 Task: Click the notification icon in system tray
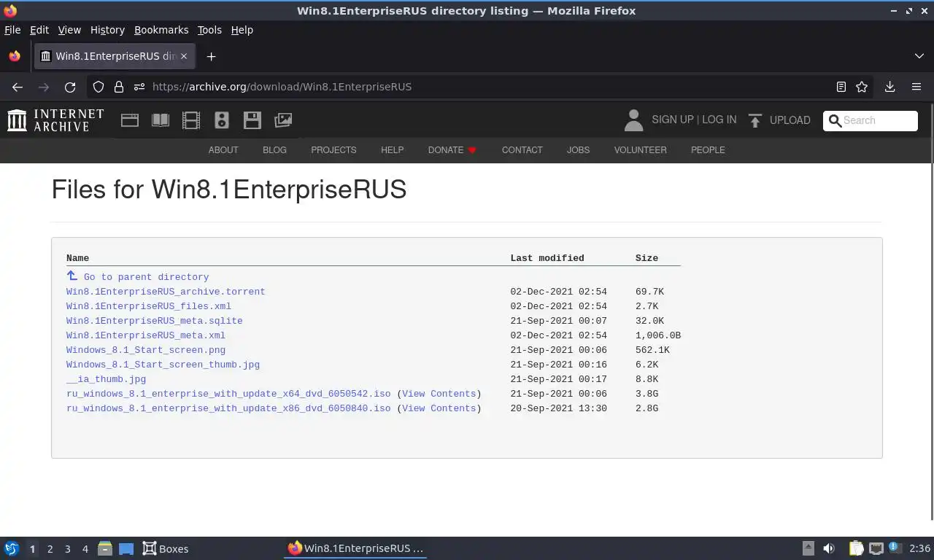coord(894,548)
